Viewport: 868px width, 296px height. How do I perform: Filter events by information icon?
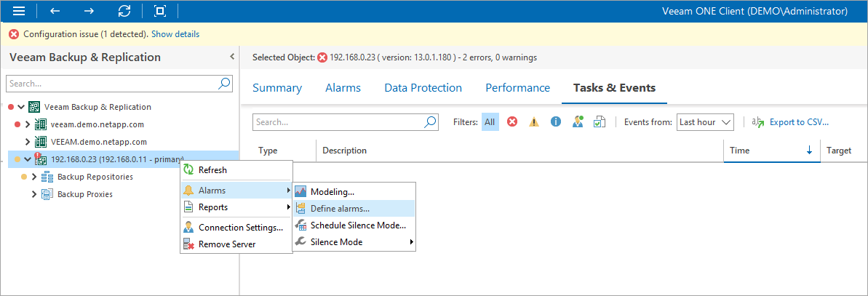point(556,122)
